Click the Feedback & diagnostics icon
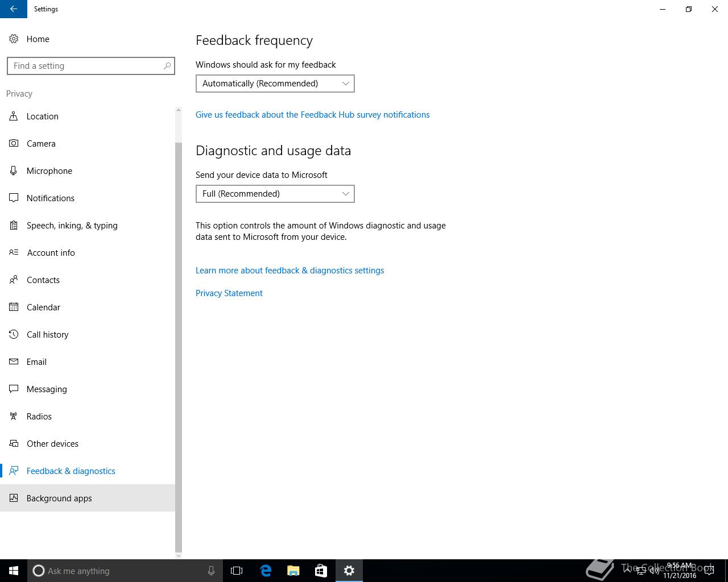The height and width of the screenshot is (582, 728). click(14, 471)
